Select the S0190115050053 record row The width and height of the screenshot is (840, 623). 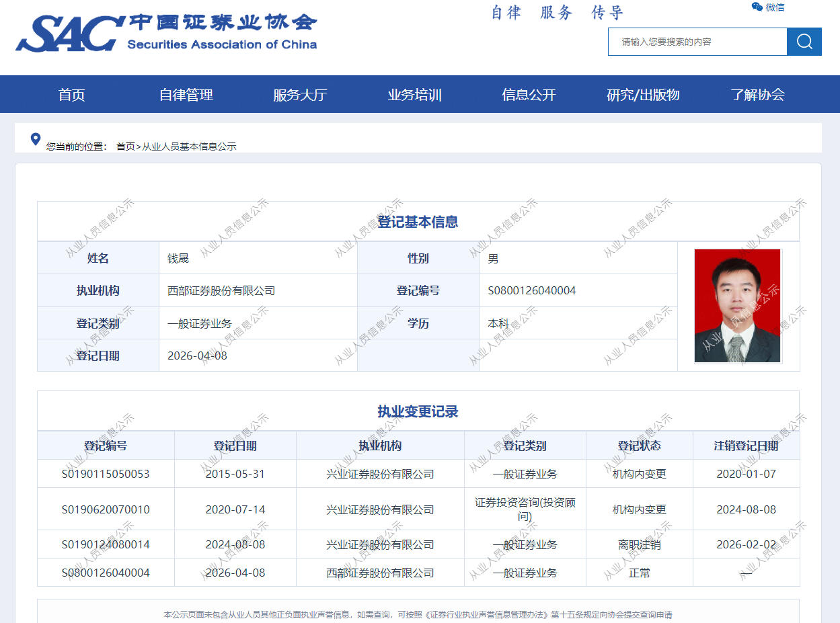106,474
